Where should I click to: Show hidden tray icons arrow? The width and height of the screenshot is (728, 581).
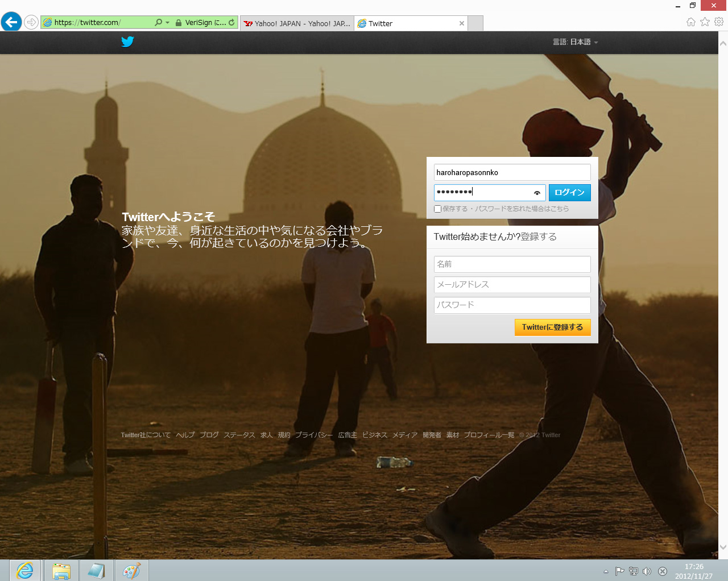[x=606, y=571]
